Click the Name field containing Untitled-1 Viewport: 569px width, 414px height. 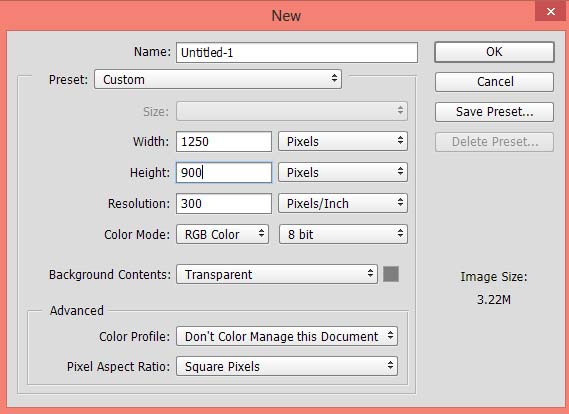[x=297, y=53]
